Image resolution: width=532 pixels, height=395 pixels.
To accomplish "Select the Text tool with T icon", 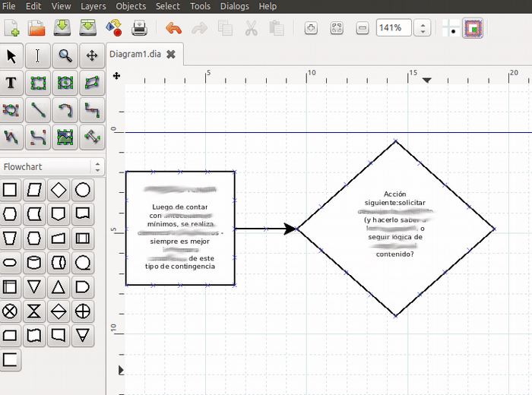I will click(x=11, y=83).
